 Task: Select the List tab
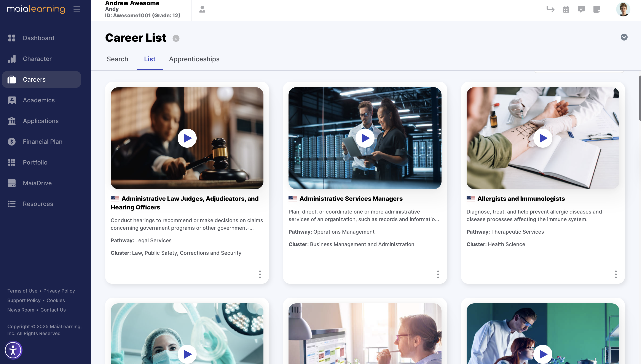[x=150, y=59]
